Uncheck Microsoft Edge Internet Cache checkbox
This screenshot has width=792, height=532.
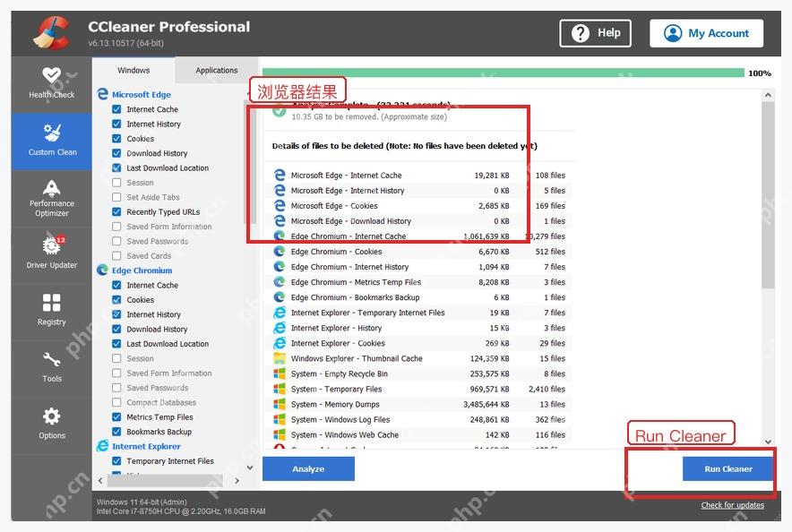116,109
